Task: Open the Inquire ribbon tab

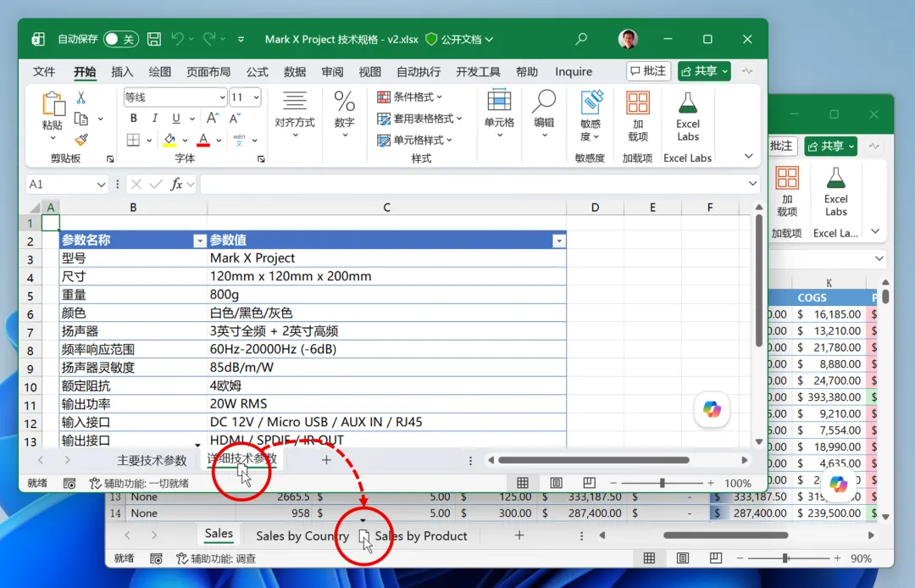Action: tap(574, 72)
